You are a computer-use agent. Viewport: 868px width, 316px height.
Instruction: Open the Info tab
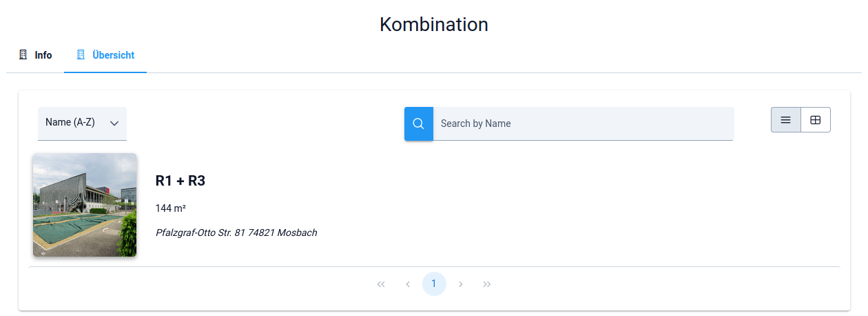pos(43,55)
